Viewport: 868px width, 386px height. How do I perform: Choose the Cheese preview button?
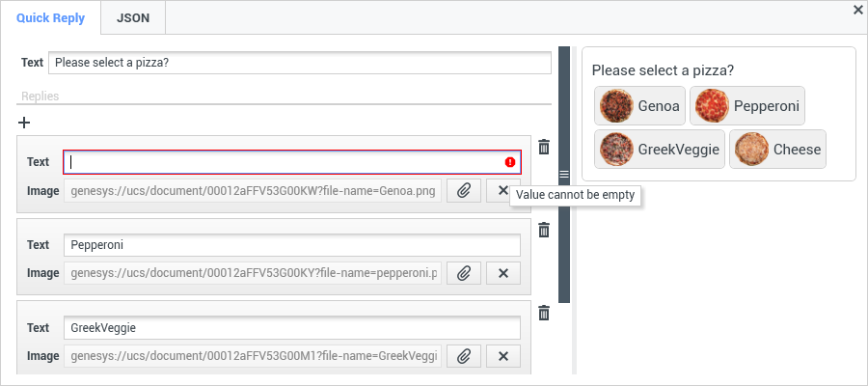click(x=777, y=150)
